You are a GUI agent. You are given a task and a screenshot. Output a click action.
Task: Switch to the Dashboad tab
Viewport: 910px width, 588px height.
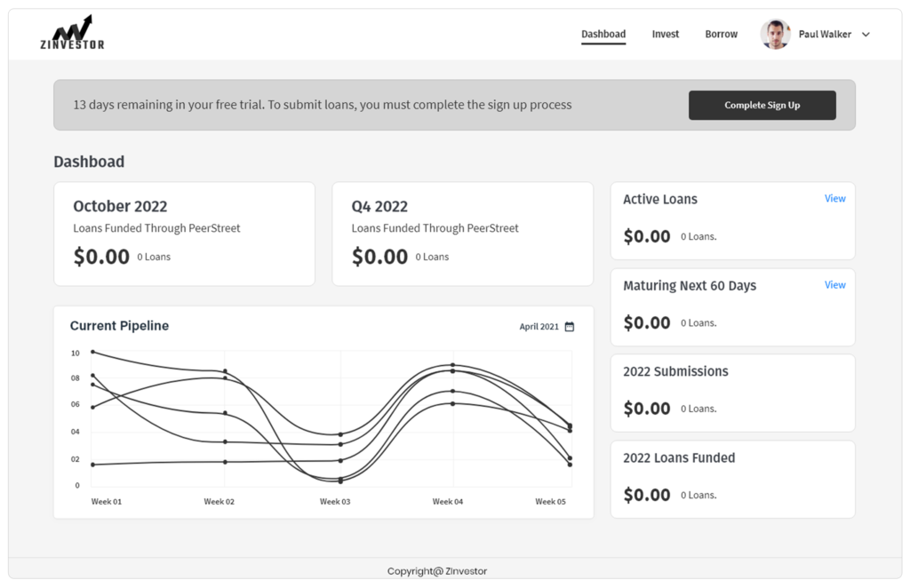point(603,35)
